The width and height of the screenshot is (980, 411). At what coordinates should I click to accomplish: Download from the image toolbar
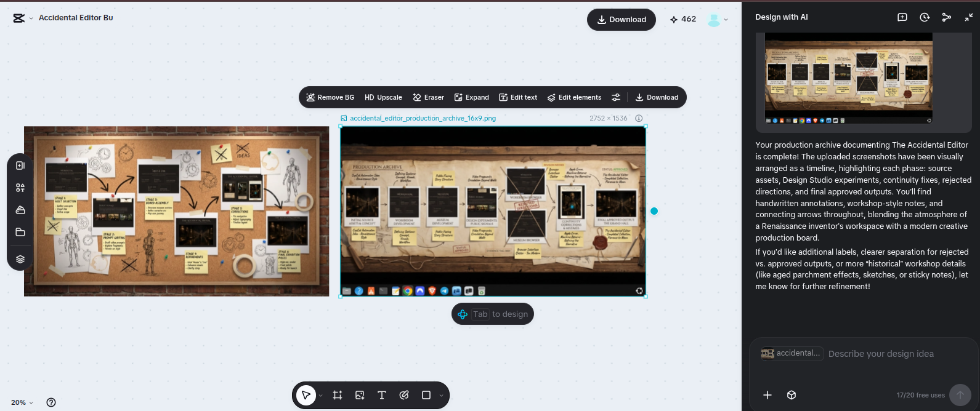click(657, 97)
